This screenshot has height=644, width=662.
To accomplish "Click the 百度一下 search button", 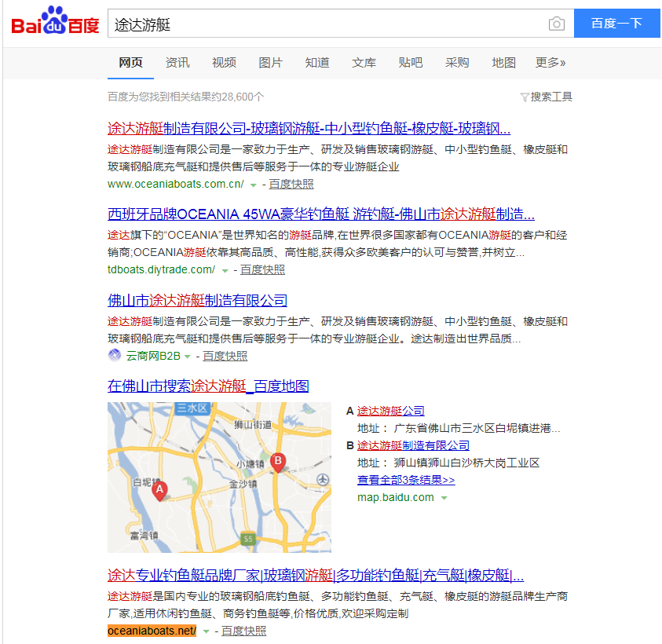I will point(616,24).
